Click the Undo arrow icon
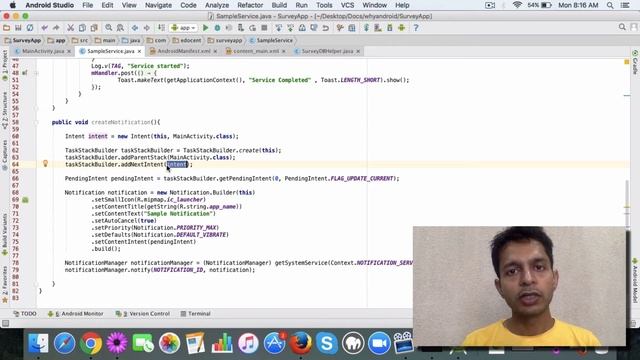The width and height of the screenshot is (640, 360). (x=44, y=28)
